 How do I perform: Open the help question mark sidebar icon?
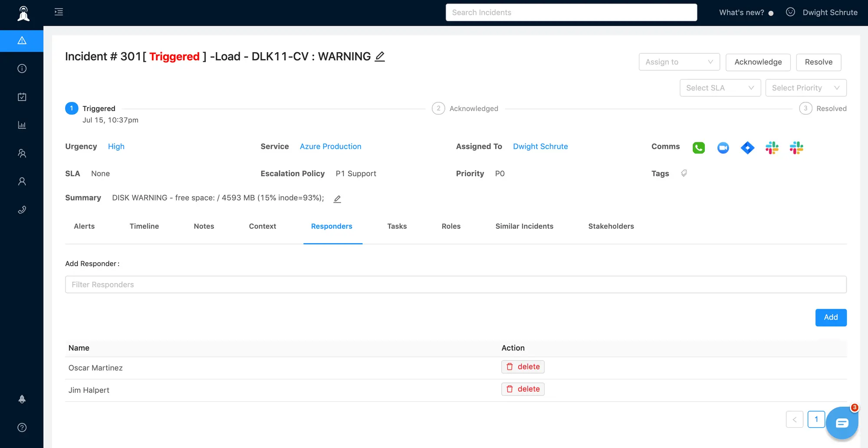(x=22, y=428)
